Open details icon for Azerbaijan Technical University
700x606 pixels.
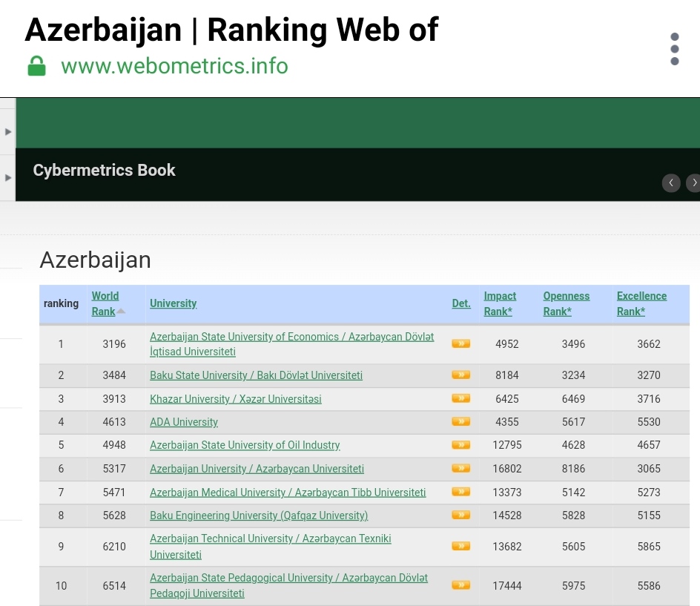point(461,546)
